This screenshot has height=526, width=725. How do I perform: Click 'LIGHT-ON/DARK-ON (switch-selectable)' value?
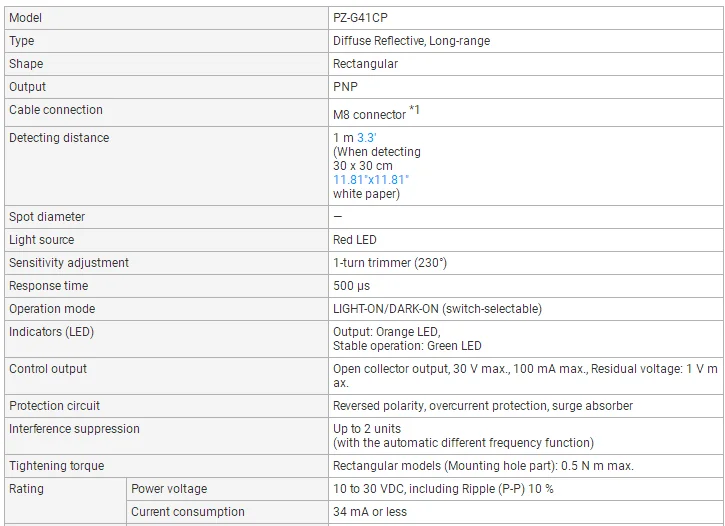[437, 309]
